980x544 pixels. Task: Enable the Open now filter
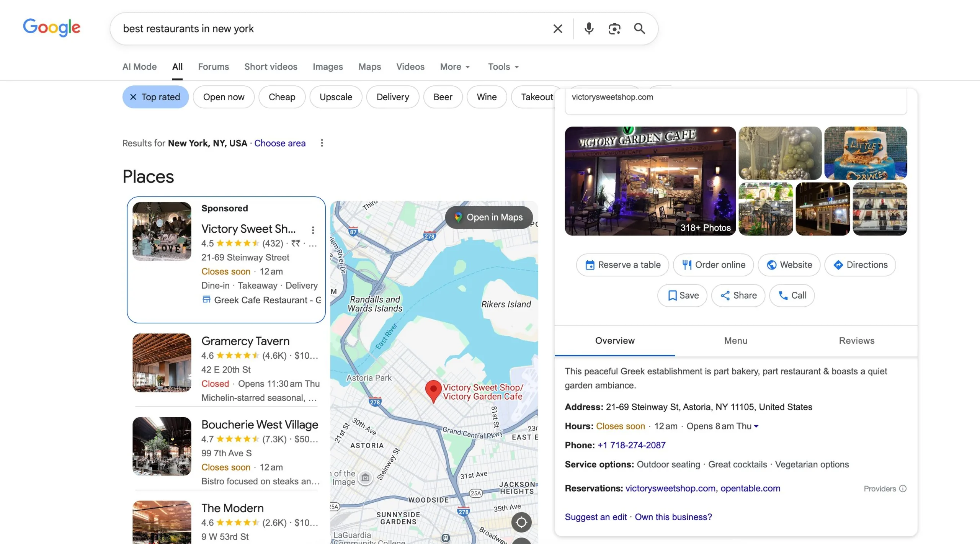tap(224, 97)
